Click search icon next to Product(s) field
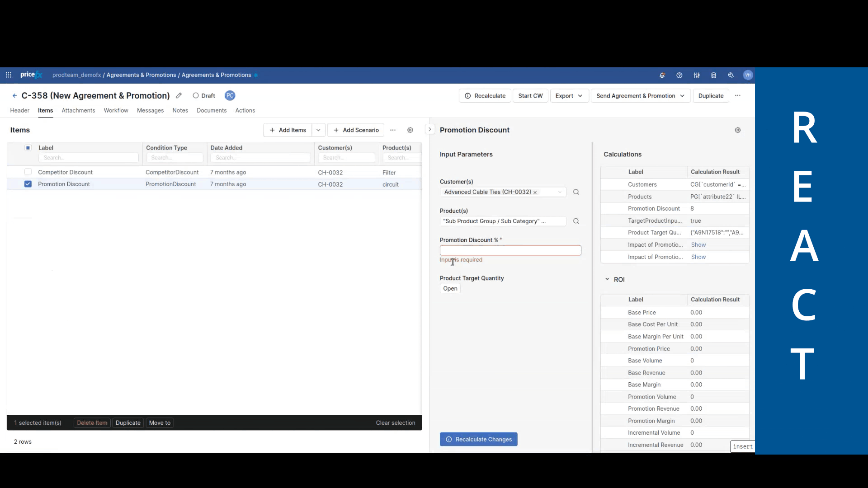This screenshot has height=488, width=868. (576, 221)
